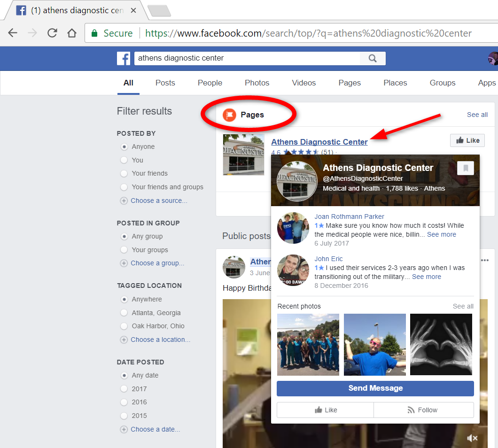Select the Any date radio button
Image resolution: width=498 pixels, height=448 pixels.
click(x=124, y=376)
